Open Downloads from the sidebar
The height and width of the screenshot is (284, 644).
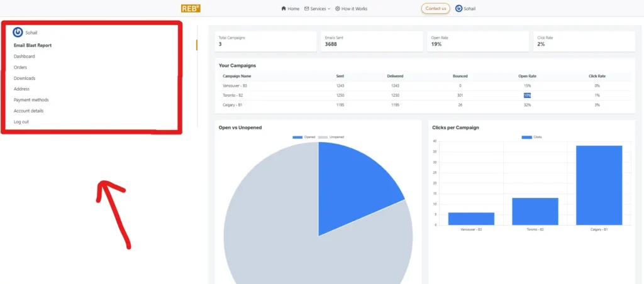pyautogui.click(x=25, y=79)
